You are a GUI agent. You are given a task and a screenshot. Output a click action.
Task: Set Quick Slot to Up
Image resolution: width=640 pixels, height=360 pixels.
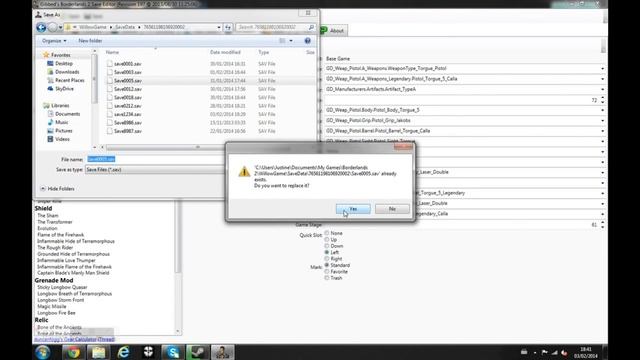click(x=331, y=240)
